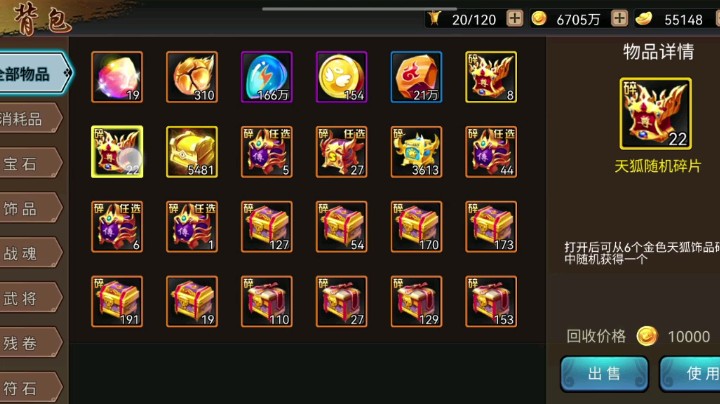Open the 残卷 category tab
The height and width of the screenshot is (404, 720).
coord(30,342)
